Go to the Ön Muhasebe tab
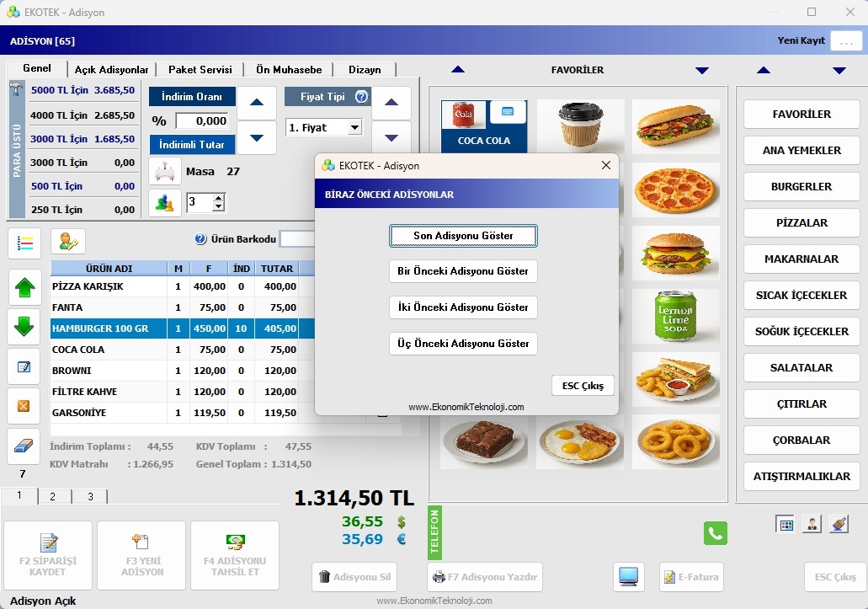868x609 pixels. pyautogui.click(x=289, y=70)
